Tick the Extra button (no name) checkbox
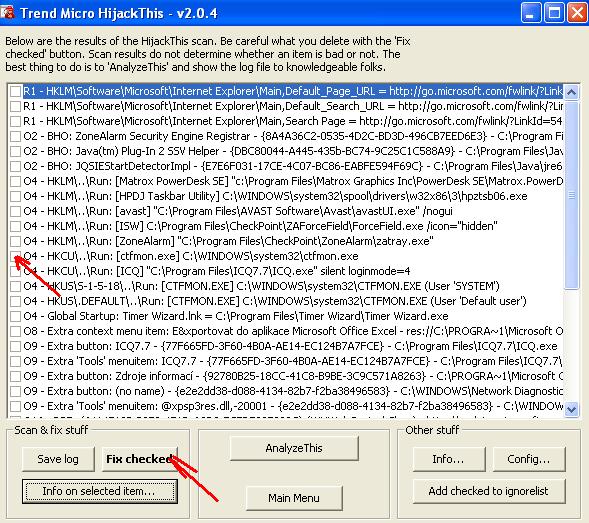Viewport: 589px width, 523px height. point(15,391)
